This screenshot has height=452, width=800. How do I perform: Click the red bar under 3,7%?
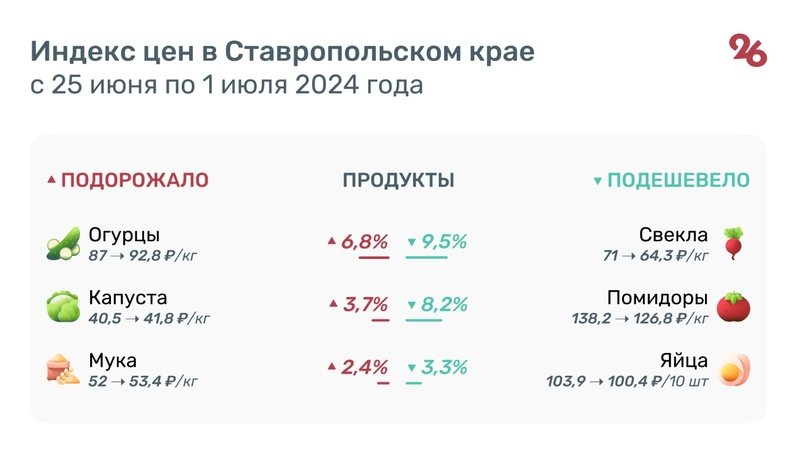click(380, 320)
